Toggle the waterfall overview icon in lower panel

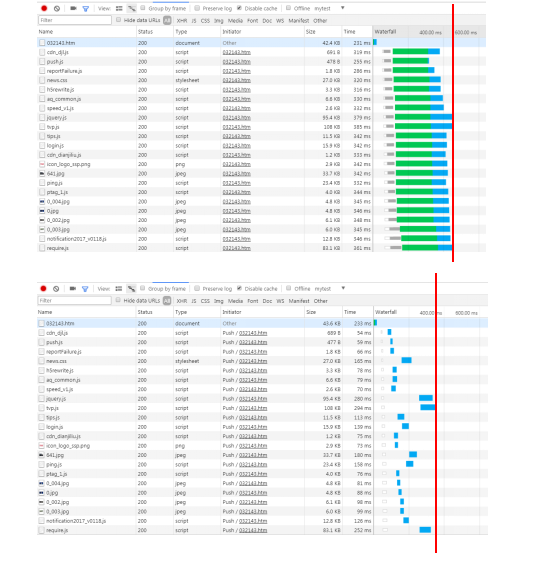[131, 289]
